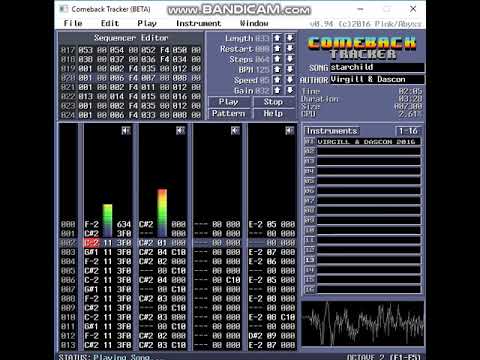Click the waveform oscilloscope display
Image resolution: width=480 pixels, height=360 pixels.
(x=363, y=324)
